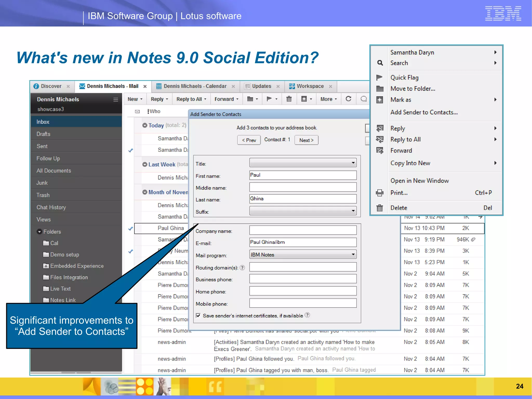The height and width of the screenshot is (399, 532).
Task: Open the Drafts view
Action: click(x=76, y=134)
